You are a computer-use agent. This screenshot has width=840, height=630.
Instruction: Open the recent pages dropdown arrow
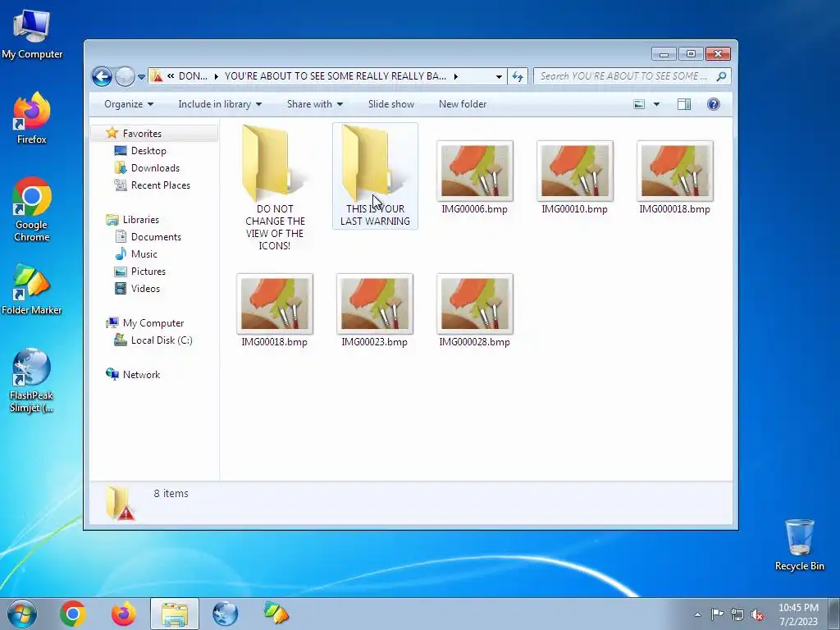click(x=141, y=77)
